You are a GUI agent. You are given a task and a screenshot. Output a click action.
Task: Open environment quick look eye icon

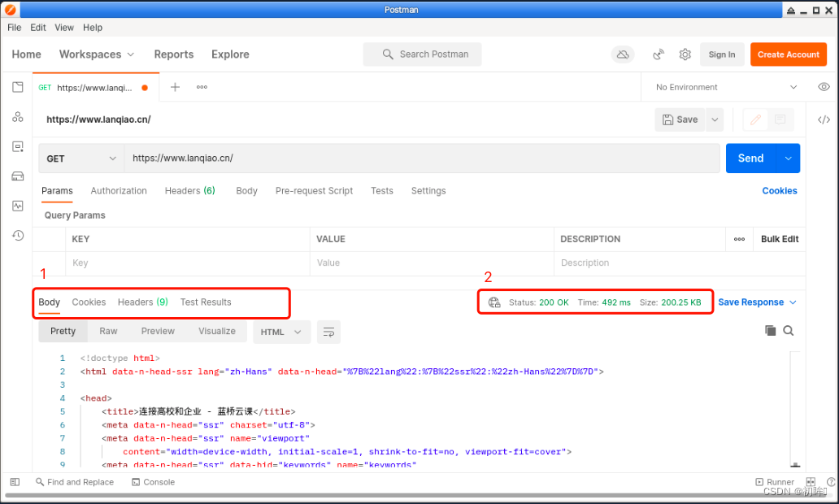pyautogui.click(x=824, y=87)
